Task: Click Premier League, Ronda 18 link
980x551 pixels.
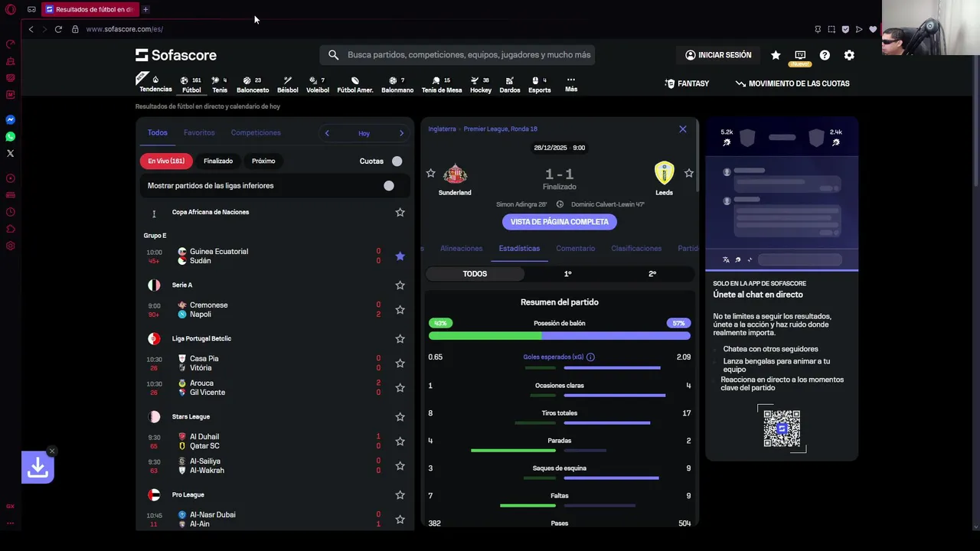Action: pyautogui.click(x=501, y=129)
